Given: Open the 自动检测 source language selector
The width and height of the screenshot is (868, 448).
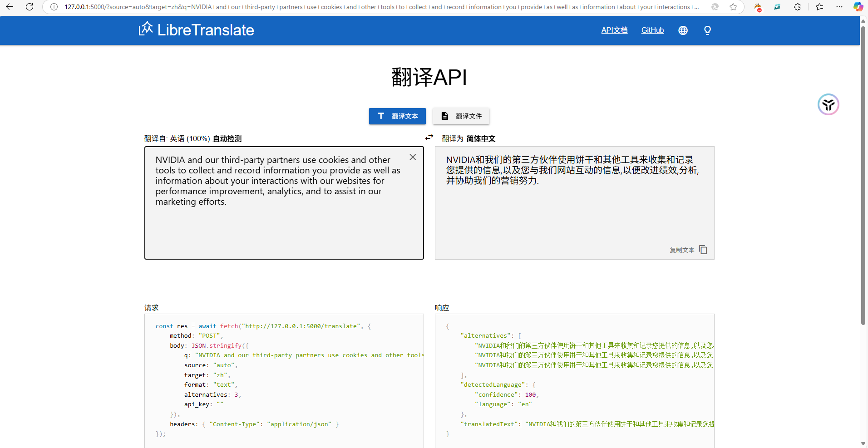Looking at the screenshot, I should [227, 138].
